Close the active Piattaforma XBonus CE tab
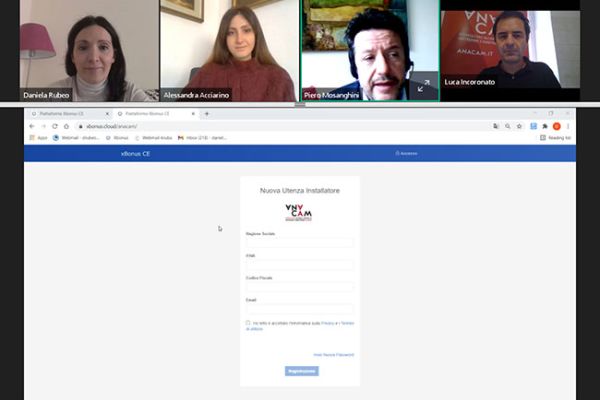Viewport: 600px width, 400px height. (x=193, y=114)
